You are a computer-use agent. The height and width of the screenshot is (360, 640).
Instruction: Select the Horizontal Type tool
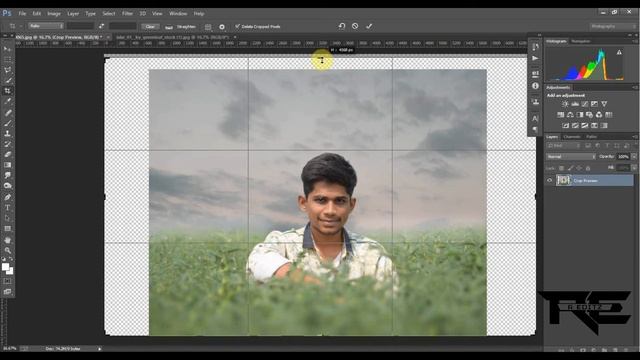(7, 208)
